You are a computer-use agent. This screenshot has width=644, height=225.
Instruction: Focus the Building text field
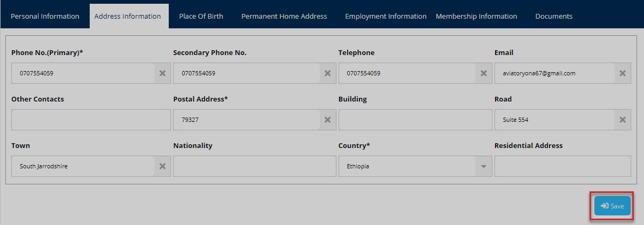415,120
